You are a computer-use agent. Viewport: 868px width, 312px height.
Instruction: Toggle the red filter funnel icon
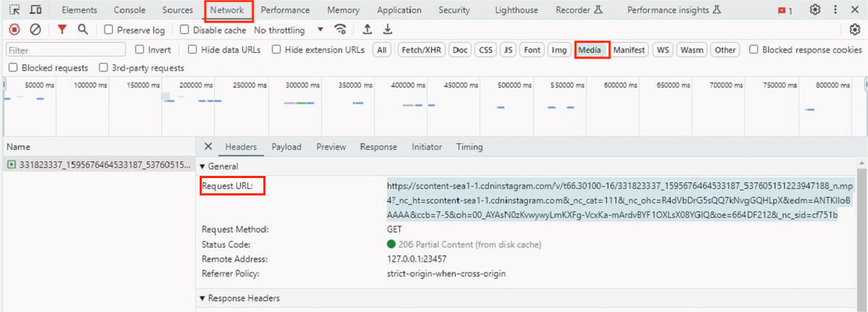[x=62, y=30]
